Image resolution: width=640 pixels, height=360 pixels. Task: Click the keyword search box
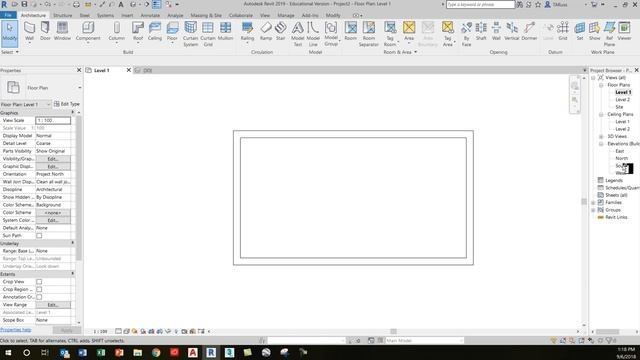(480, 4)
